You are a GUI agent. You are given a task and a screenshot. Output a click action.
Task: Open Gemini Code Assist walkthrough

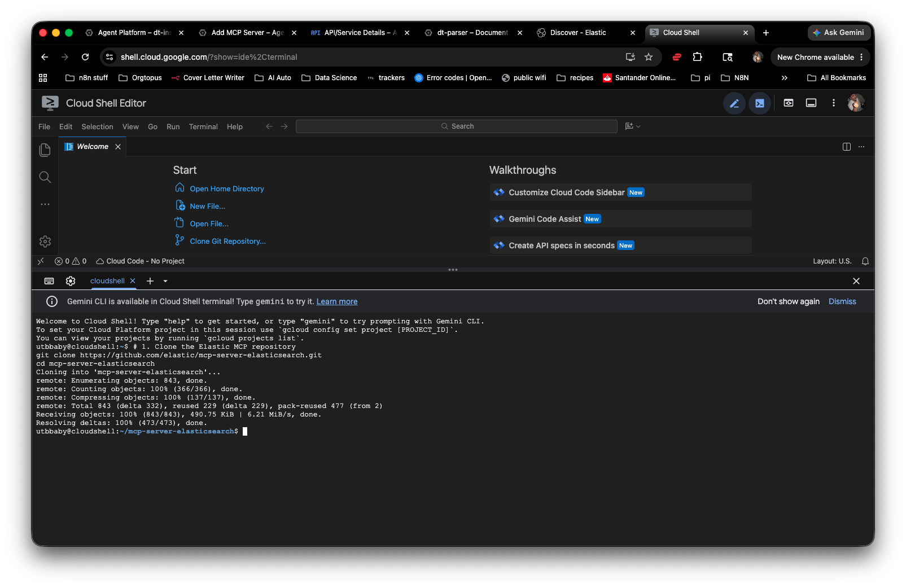coord(621,219)
